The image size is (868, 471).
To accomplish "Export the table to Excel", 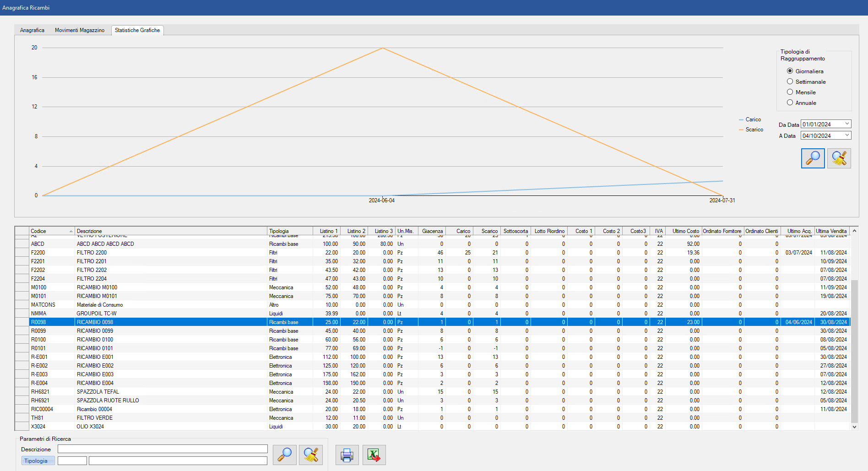I will (374, 455).
